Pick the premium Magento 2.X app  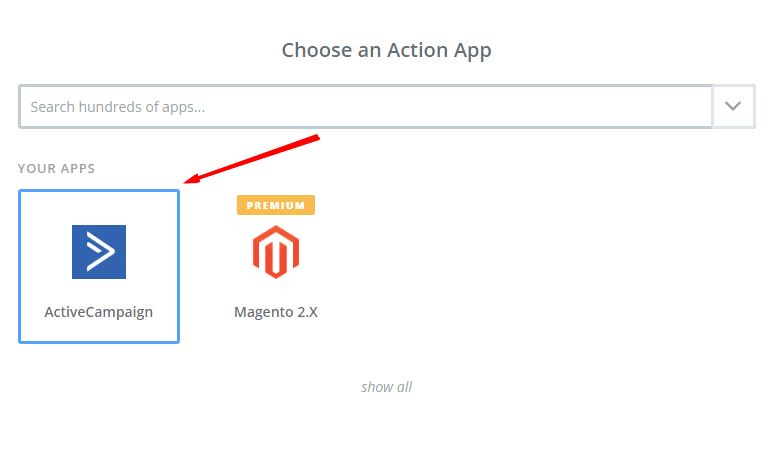276,267
